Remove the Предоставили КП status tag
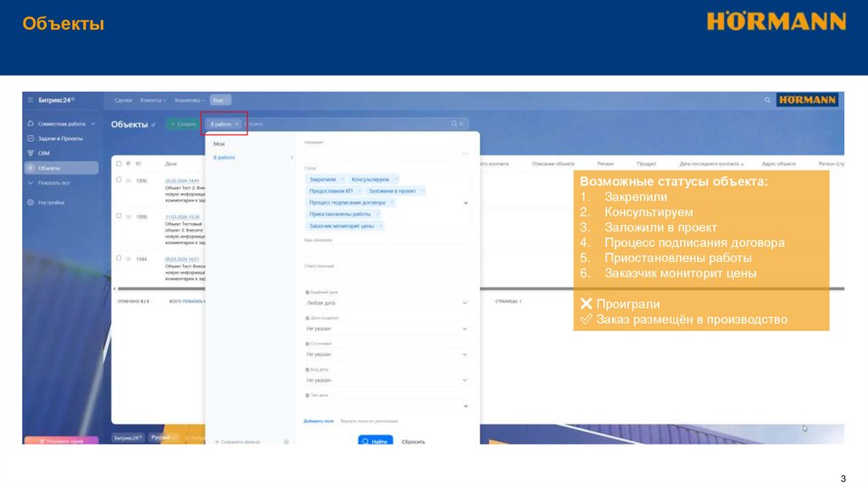Image resolution: width=868 pixels, height=487 pixels. 359,191
